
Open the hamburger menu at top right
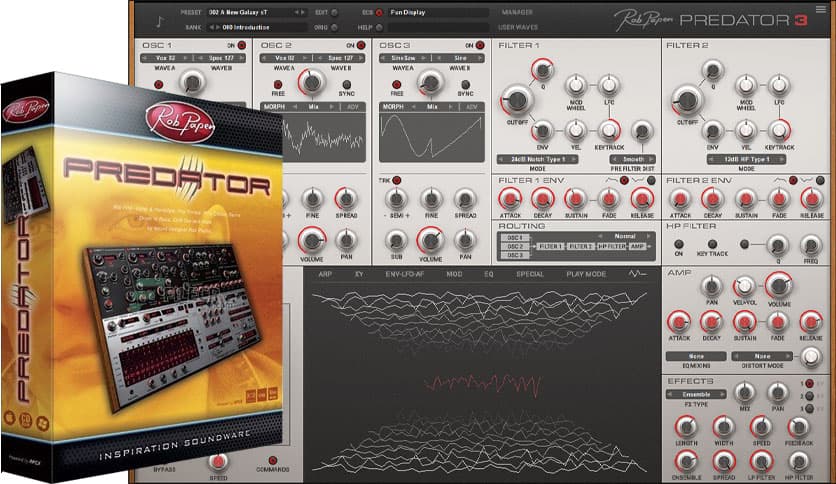[x=821, y=9]
